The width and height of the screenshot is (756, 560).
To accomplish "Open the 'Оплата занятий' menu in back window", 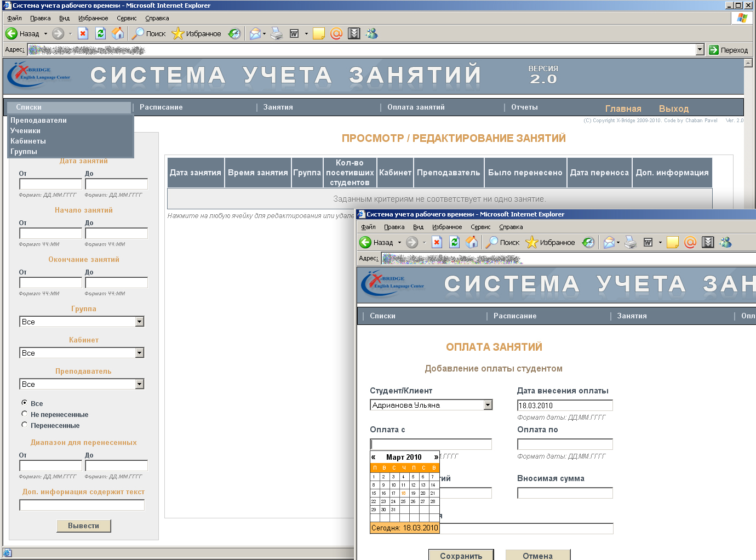I will tap(416, 107).
